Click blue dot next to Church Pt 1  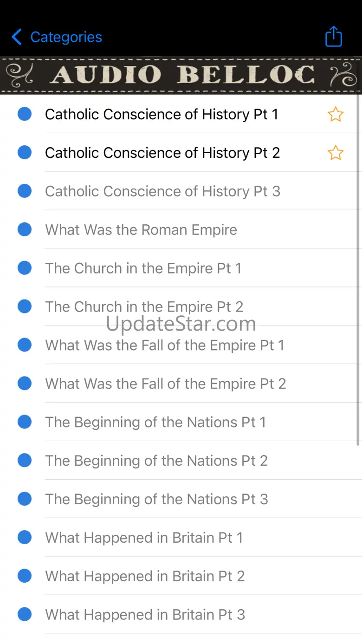point(25,268)
